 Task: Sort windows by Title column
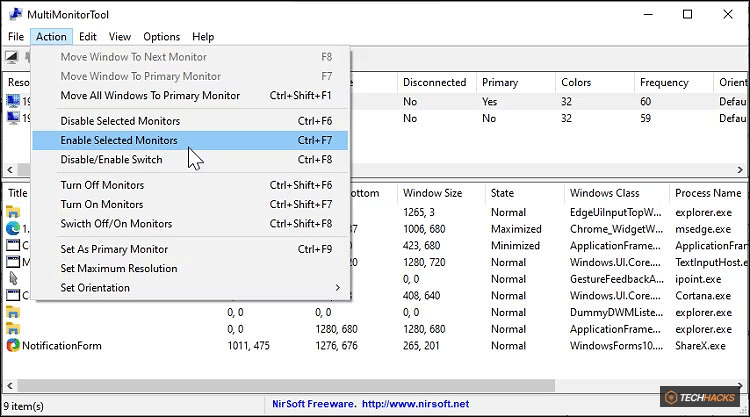point(18,193)
